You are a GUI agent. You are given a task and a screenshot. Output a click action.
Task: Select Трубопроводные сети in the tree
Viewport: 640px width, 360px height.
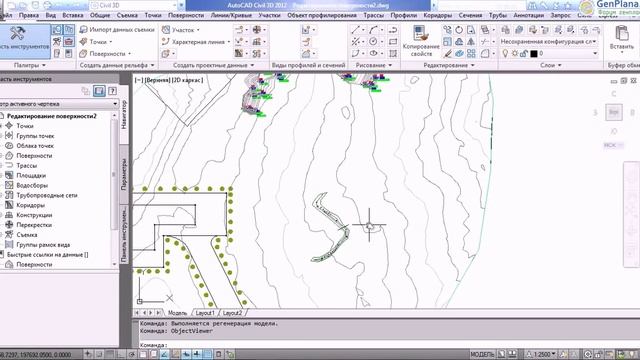(x=47, y=195)
